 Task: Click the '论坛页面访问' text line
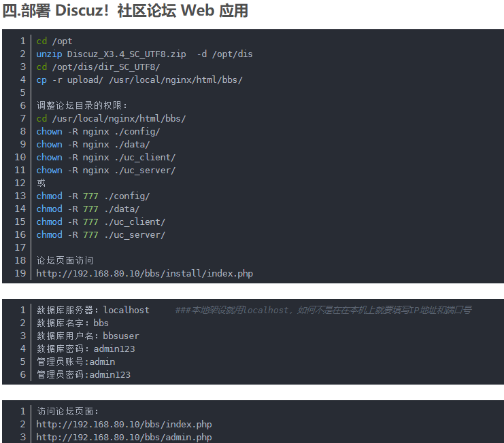(x=65, y=260)
